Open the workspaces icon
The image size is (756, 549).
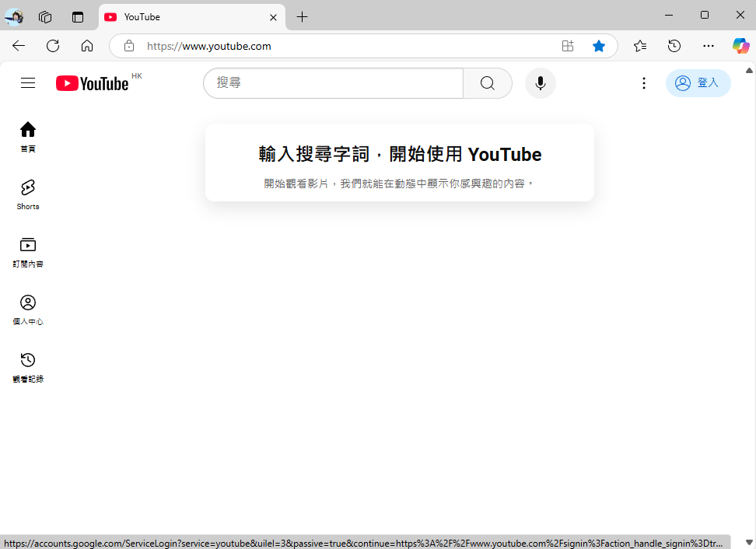click(45, 17)
